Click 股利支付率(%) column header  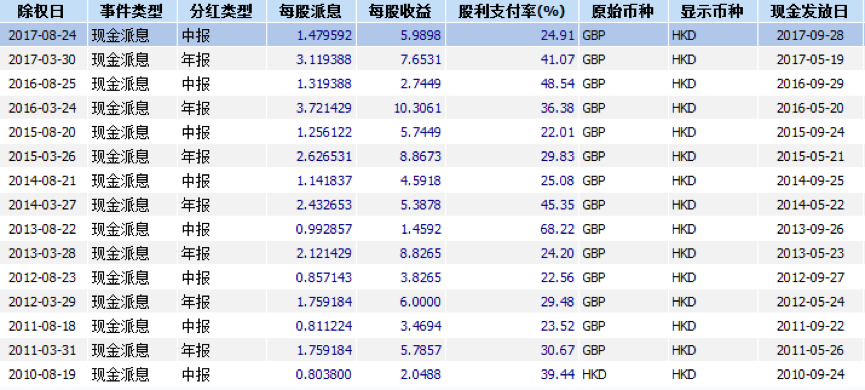[x=512, y=11]
